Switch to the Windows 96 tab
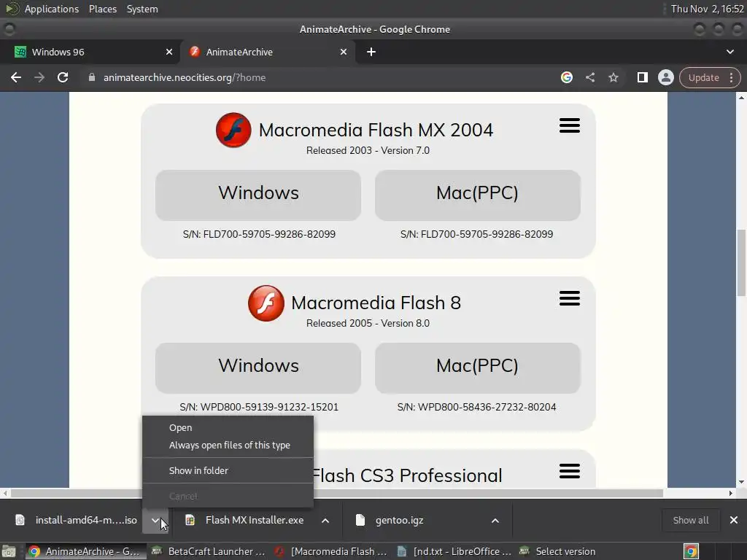The width and height of the screenshot is (747, 560). coord(90,52)
